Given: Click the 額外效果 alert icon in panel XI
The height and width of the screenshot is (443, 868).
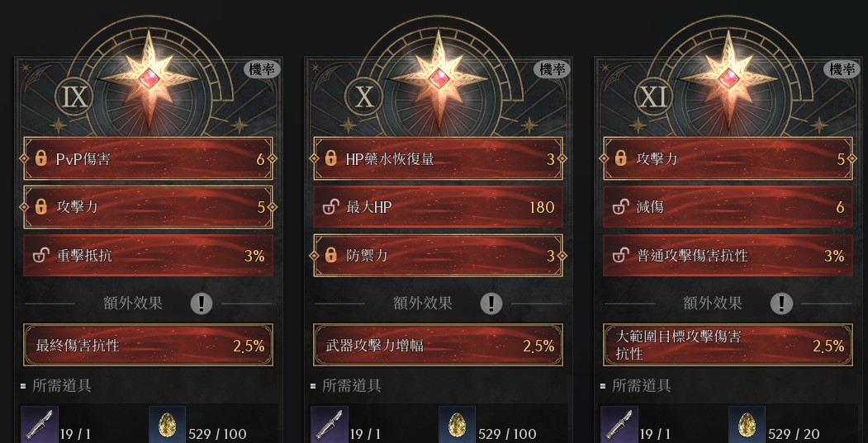Looking at the screenshot, I should click(781, 303).
